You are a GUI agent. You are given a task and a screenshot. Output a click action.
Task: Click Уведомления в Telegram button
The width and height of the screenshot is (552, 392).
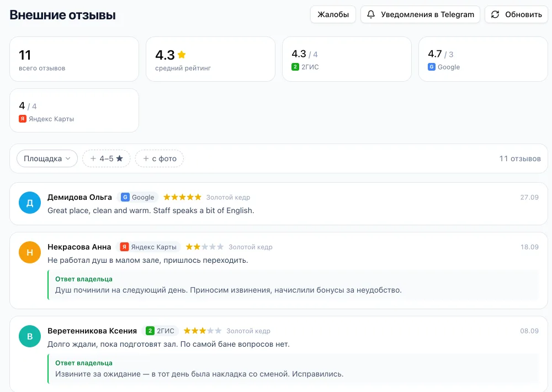click(x=420, y=14)
